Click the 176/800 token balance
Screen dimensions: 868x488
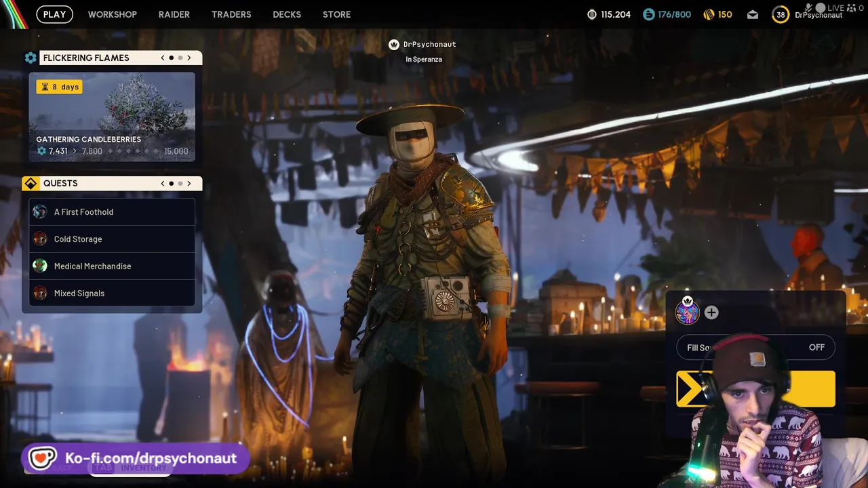coord(675,14)
